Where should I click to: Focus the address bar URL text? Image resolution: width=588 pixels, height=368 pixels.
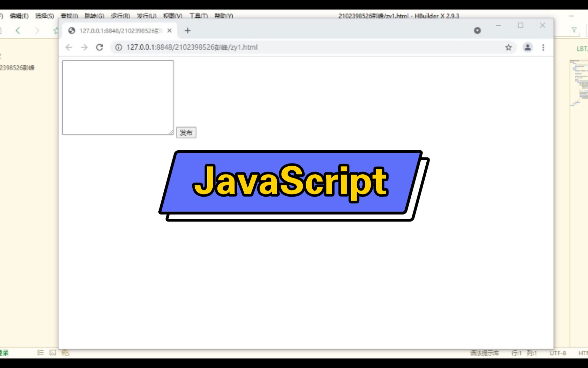(x=192, y=47)
